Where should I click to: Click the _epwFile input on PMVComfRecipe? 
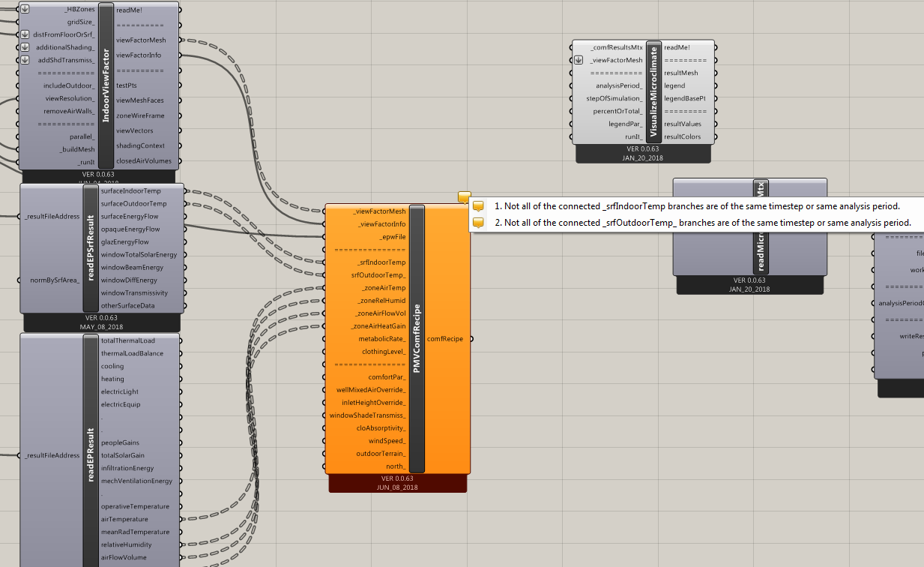click(x=392, y=237)
